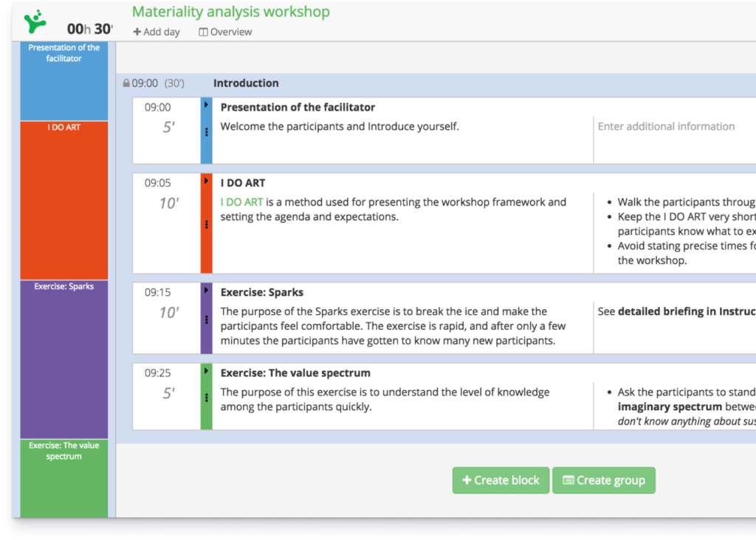This screenshot has height=540, width=756.
Task: Click the Create block button
Action: 501,480
